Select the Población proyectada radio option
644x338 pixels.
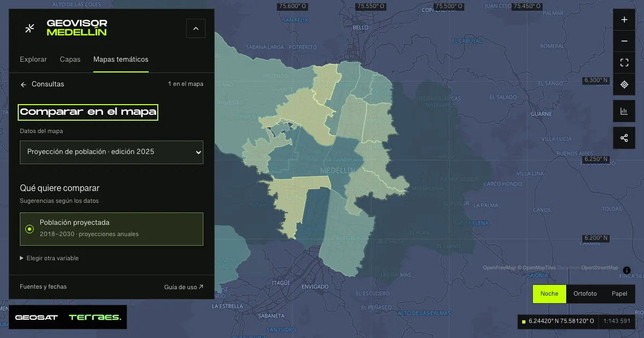point(112,229)
